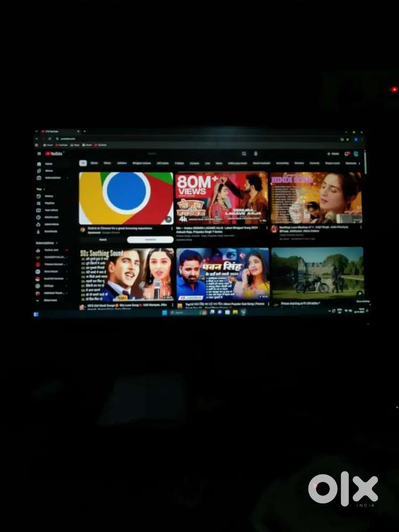The height and width of the screenshot is (532, 399).
Task: Open the account avatar menu
Action: pos(356,154)
